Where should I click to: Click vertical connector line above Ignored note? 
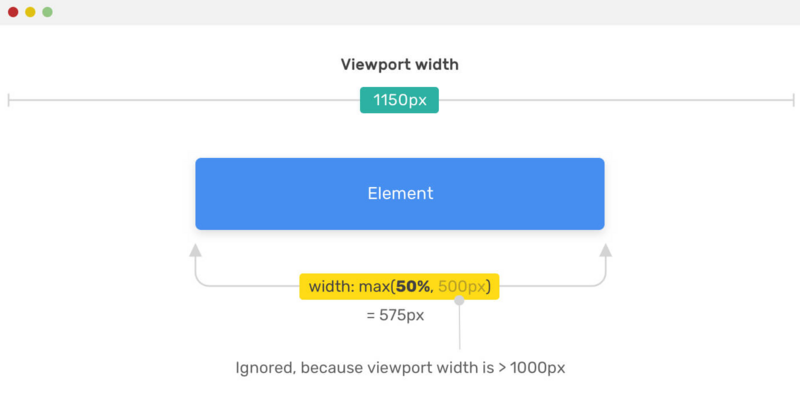coord(459,325)
